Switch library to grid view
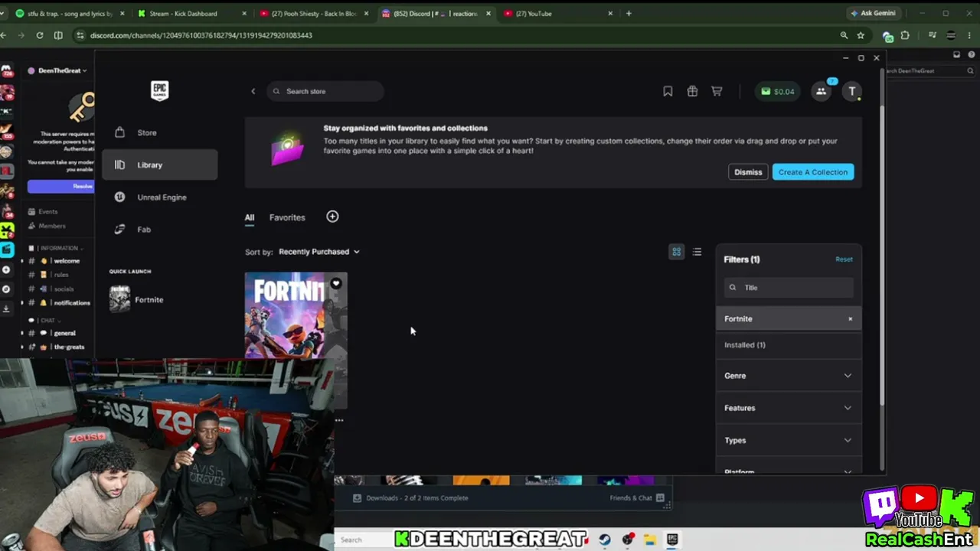This screenshot has height=551, width=980. (x=676, y=252)
